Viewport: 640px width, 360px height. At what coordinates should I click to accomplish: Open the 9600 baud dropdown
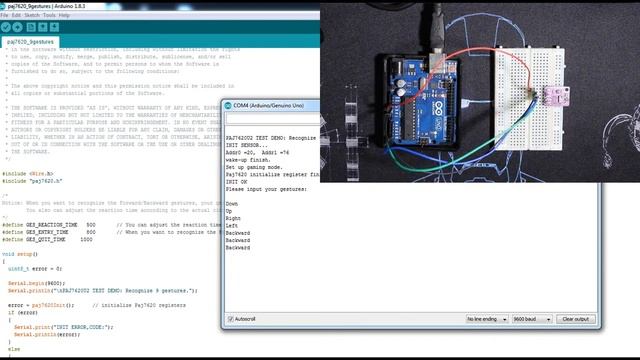[532, 319]
